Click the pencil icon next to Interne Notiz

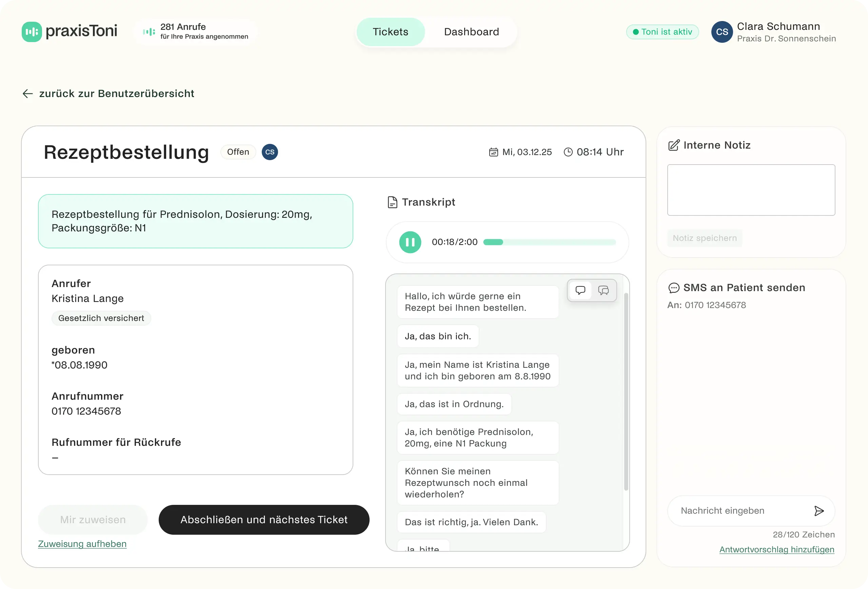pyautogui.click(x=673, y=145)
